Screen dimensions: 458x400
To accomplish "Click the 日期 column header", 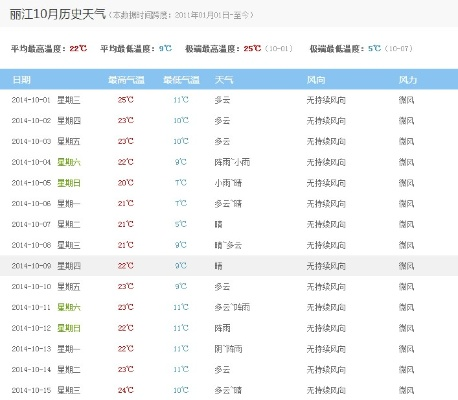I will click(21, 80).
